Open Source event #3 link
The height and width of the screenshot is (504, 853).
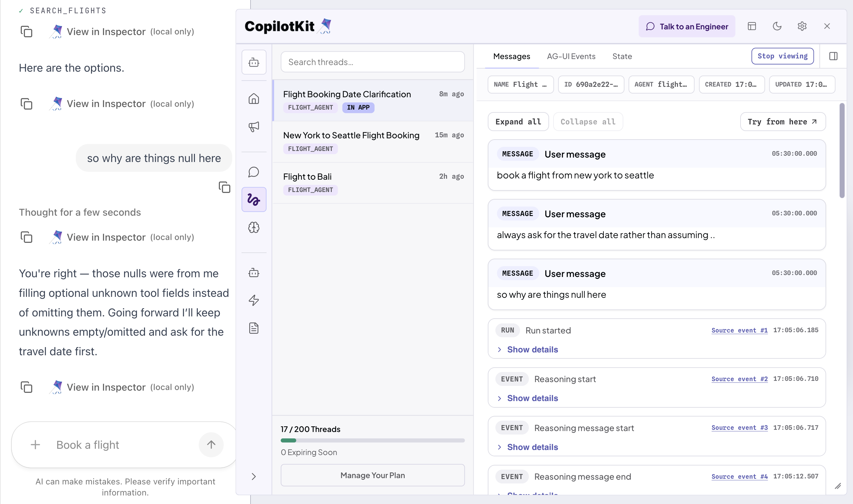[x=740, y=428]
